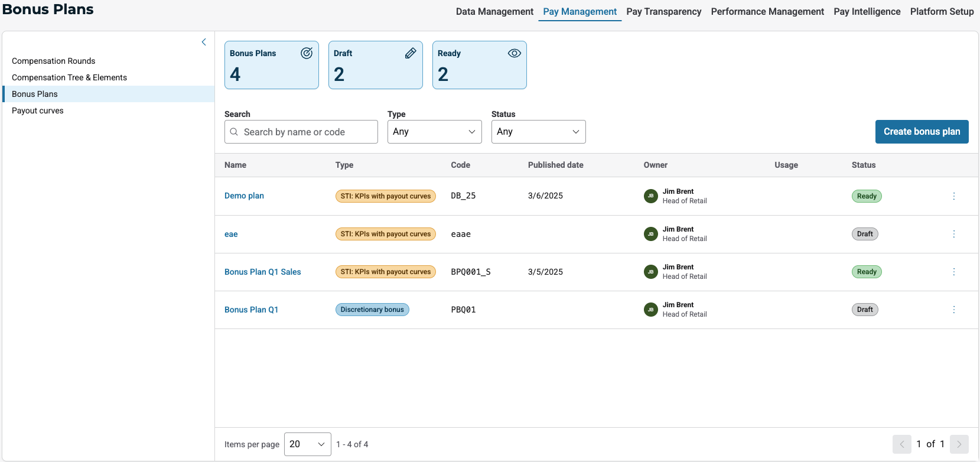Screen dimensions: 980x462
Task: Expand the Type filter dropdown
Action: click(434, 132)
